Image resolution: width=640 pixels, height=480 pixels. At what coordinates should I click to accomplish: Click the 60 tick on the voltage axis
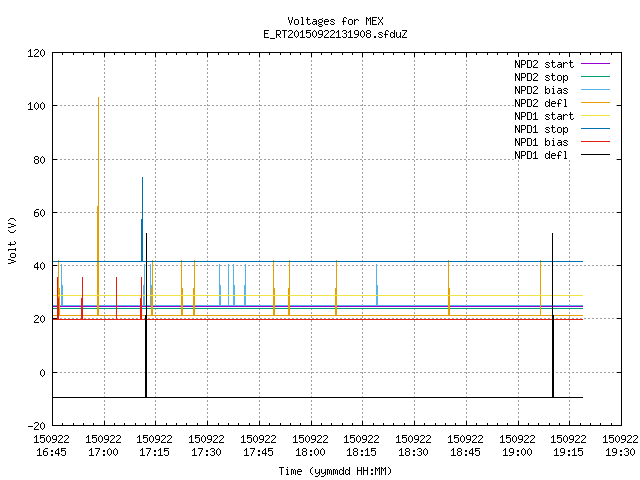(39, 213)
